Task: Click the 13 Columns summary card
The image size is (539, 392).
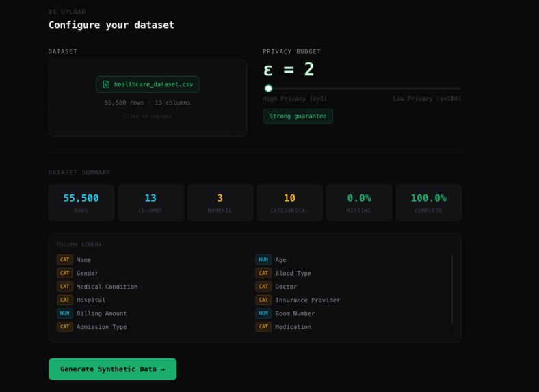Action: 150,202
